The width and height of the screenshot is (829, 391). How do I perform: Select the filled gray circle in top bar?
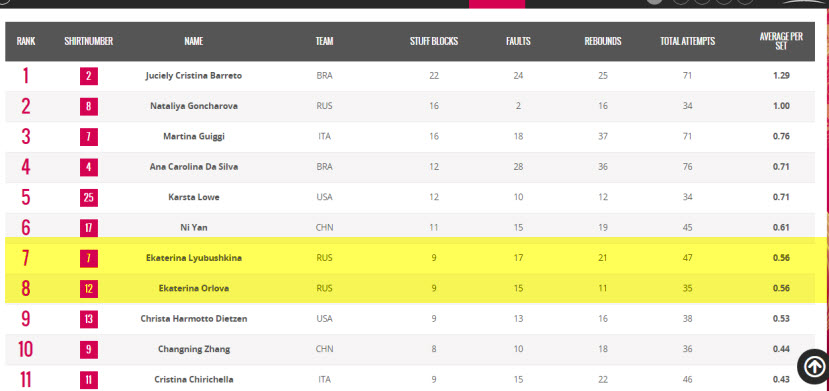tap(655, 2)
